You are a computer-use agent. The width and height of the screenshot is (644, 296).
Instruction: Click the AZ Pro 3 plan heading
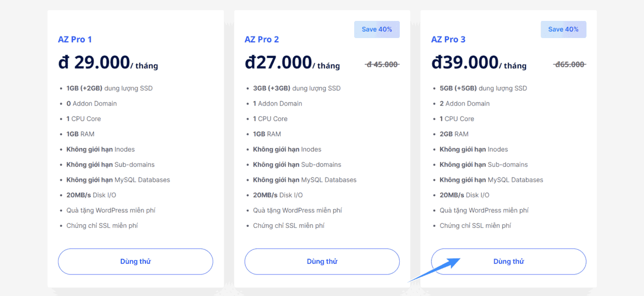point(449,39)
